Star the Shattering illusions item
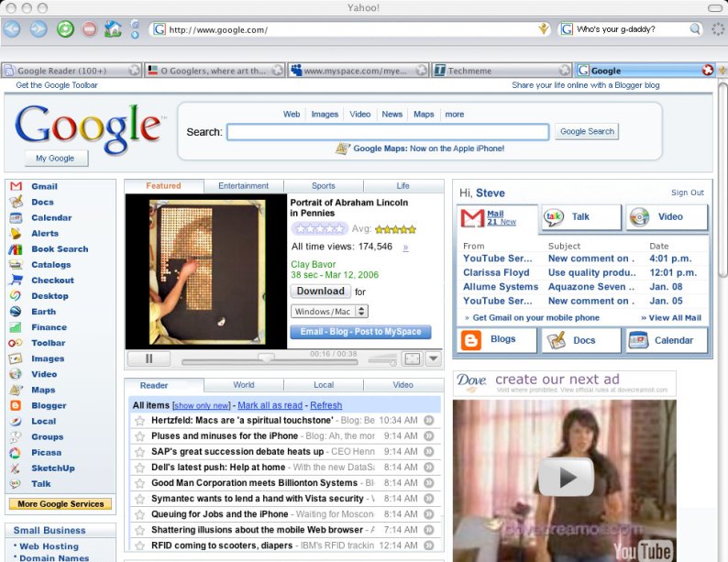Screen dimensions: 728x562 click(139, 530)
